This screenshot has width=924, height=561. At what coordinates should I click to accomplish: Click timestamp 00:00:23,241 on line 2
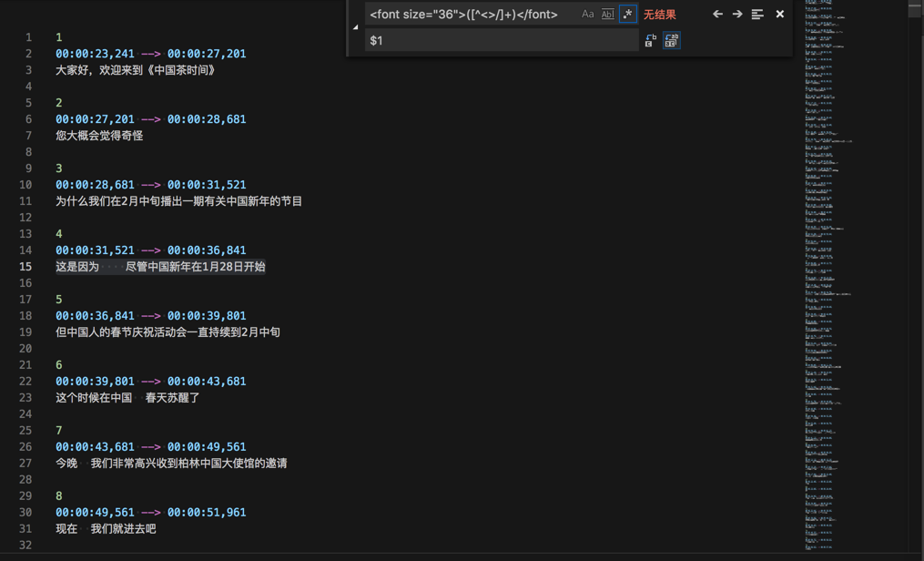[95, 54]
